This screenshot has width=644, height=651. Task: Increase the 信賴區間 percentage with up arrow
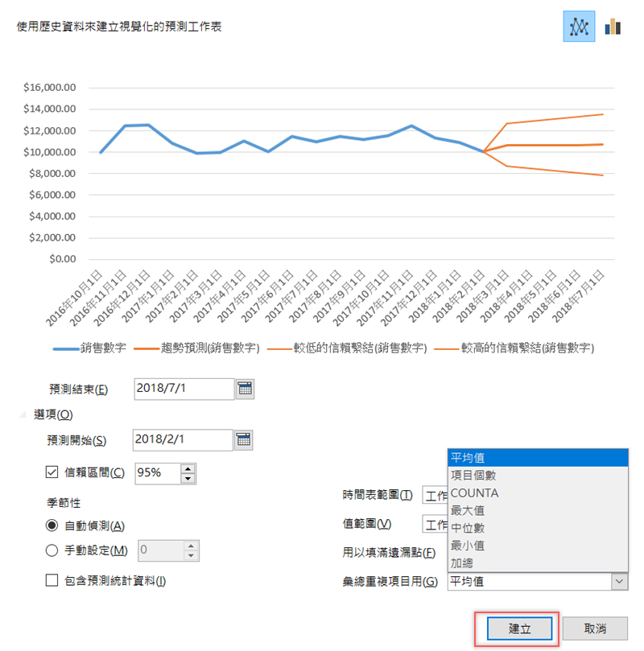point(188,468)
